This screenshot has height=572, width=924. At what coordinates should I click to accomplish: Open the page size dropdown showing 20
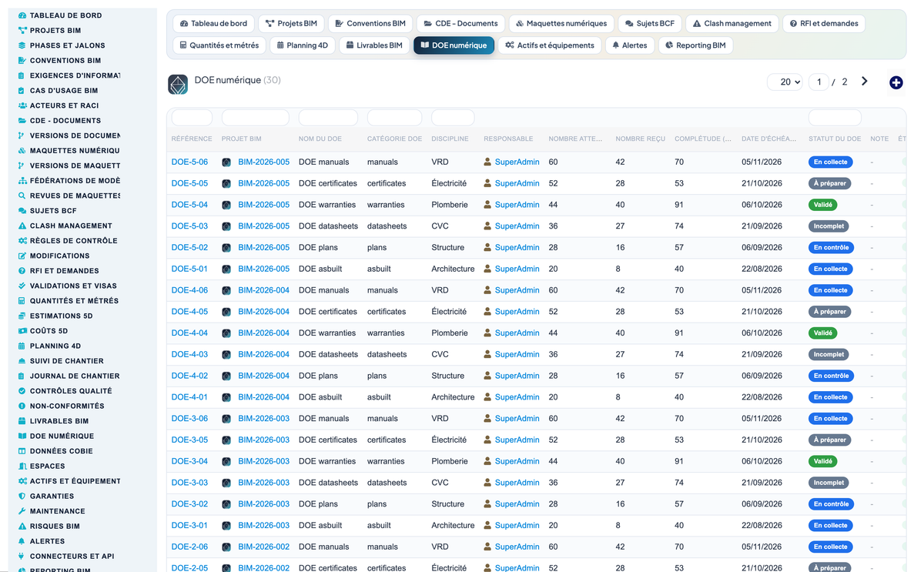(785, 82)
